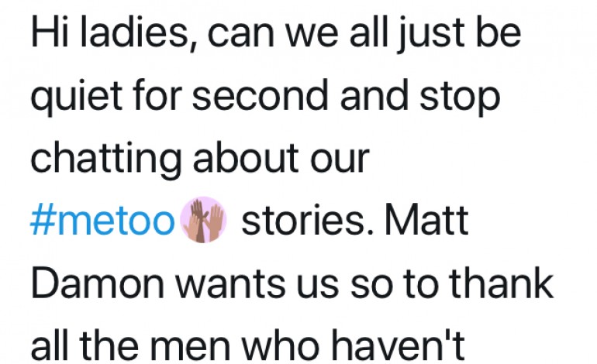
Task: Click the word "about" in the tweet
Action: (x=246, y=157)
